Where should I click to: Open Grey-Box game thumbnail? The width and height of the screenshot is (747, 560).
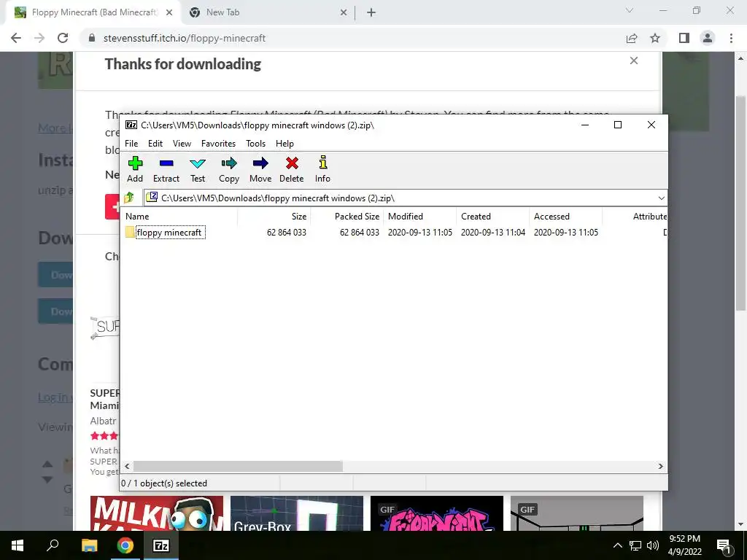[296, 513]
